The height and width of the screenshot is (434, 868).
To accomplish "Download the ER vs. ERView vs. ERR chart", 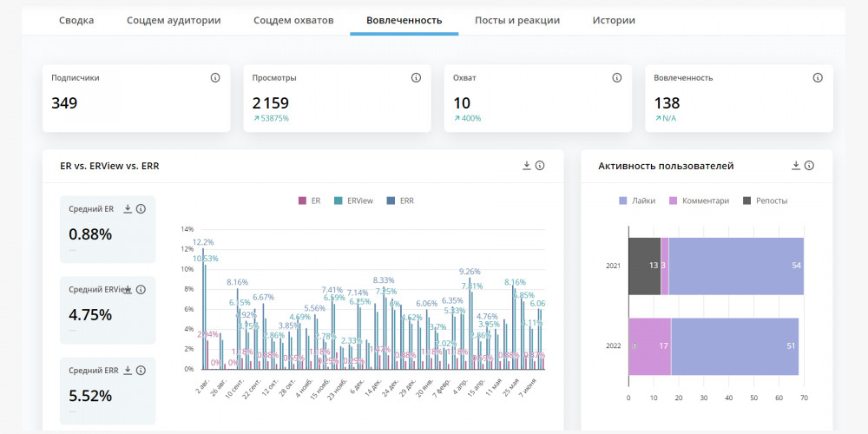I will pos(526,165).
